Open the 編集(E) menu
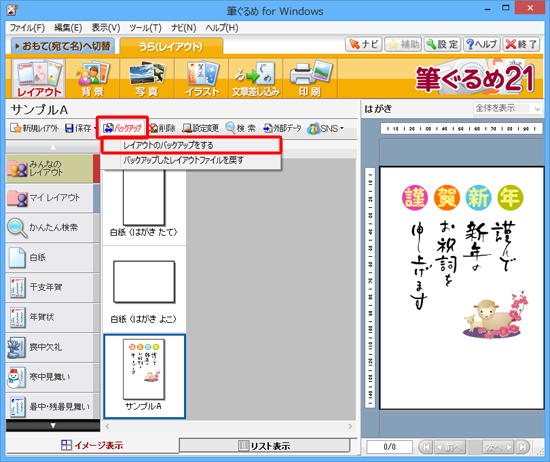 (68, 28)
